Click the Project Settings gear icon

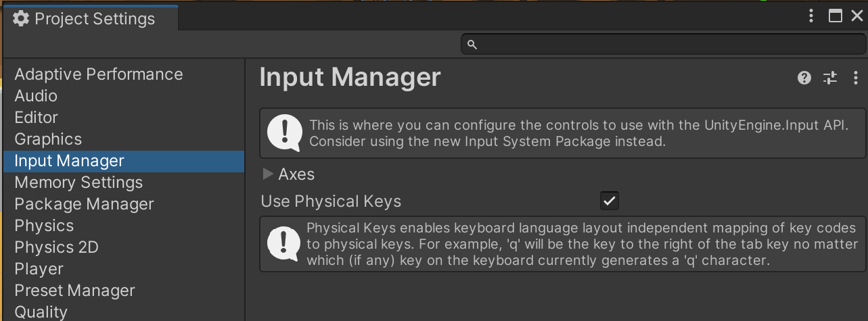tap(21, 19)
